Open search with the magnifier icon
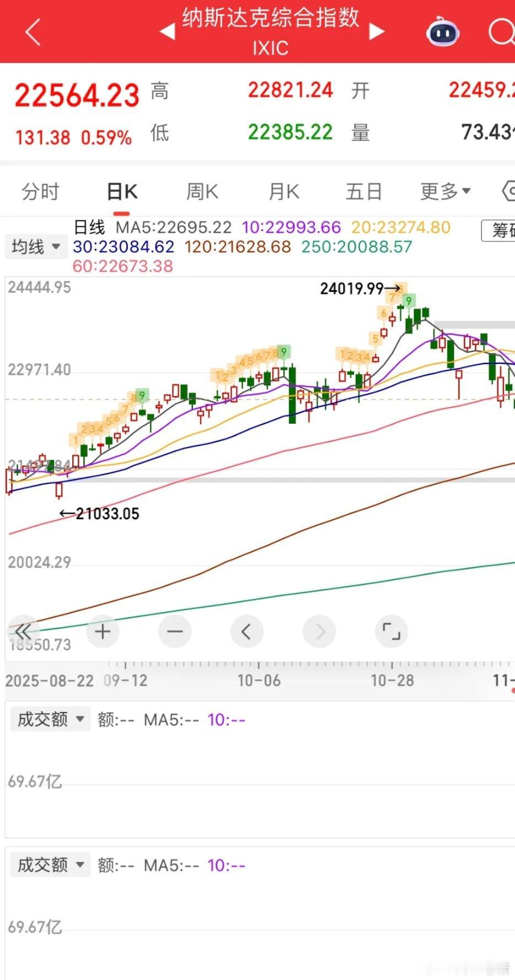Viewport: 515px width, 980px height. click(x=502, y=32)
